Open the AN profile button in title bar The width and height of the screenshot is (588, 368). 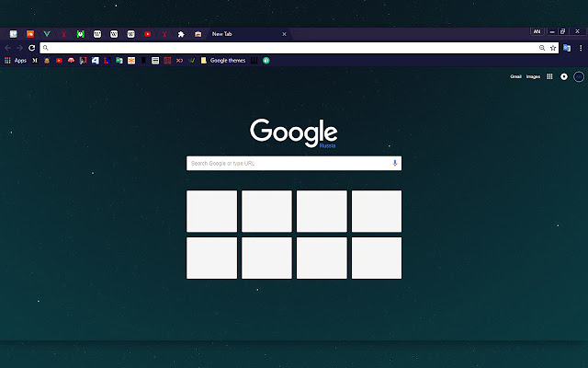[537, 31]
